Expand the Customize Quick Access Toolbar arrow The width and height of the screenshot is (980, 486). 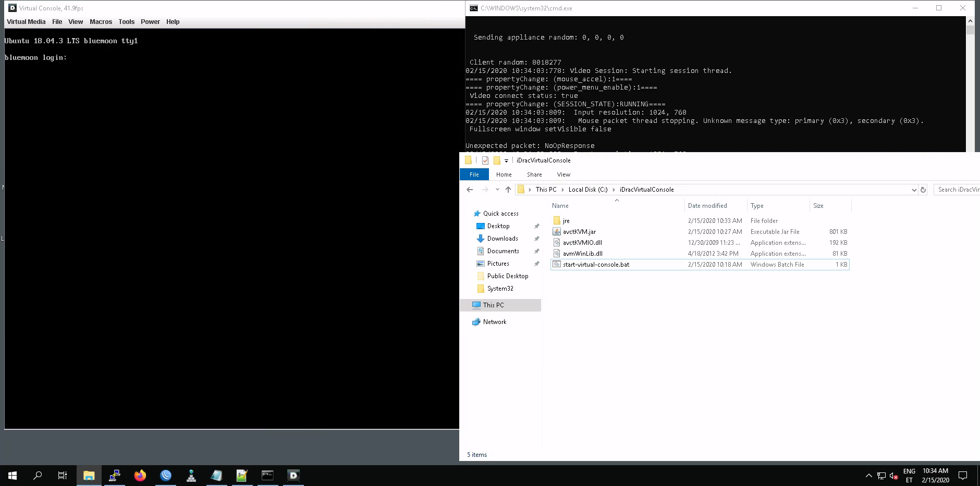tap(506, 161)
